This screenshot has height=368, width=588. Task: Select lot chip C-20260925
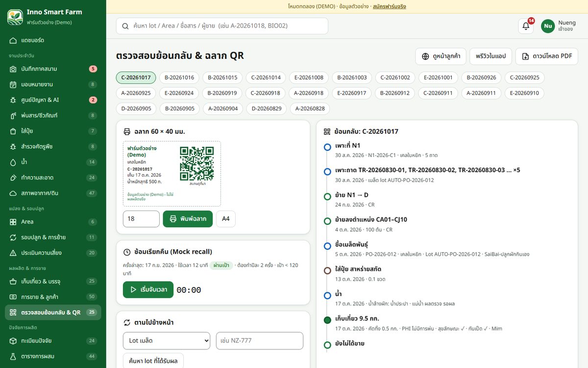525,78
